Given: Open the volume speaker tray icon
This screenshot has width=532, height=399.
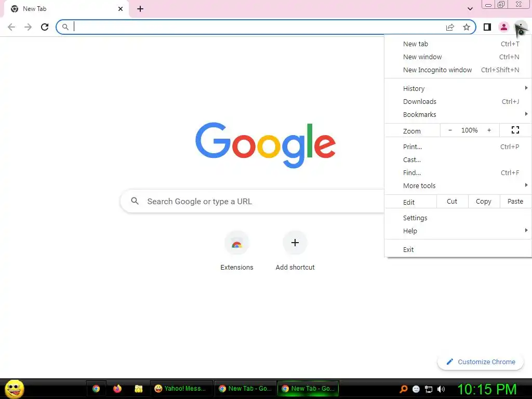Looking at the screenshot, I should click(x=441, y=389).
